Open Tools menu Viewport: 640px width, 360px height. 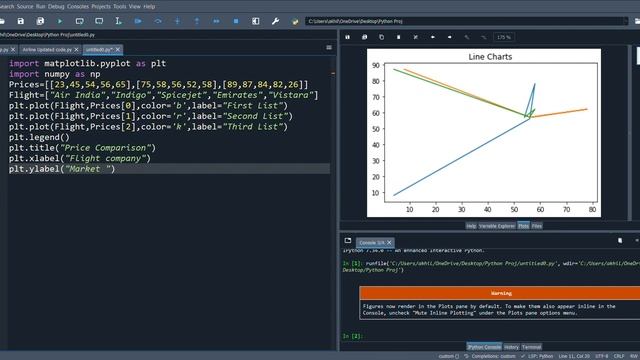tap(120, 7)
